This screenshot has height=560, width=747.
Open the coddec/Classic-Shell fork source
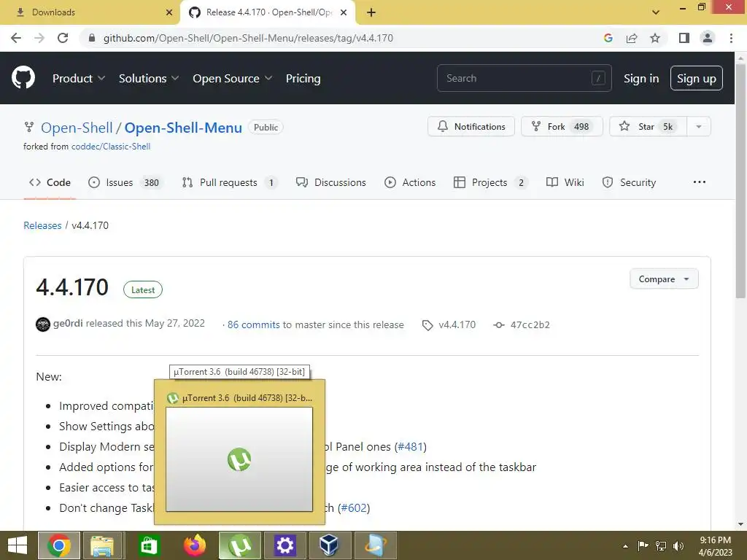coord(111,147)
